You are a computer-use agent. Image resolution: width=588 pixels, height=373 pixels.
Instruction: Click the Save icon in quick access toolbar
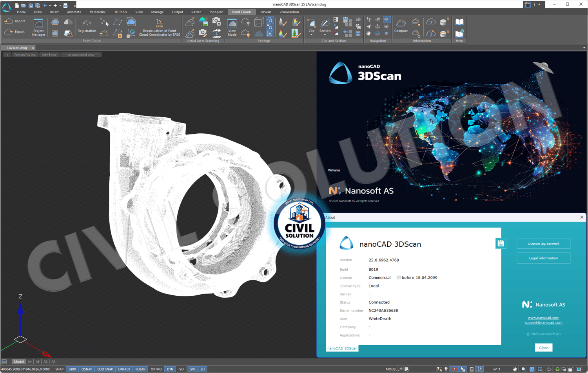pos(31,5)
